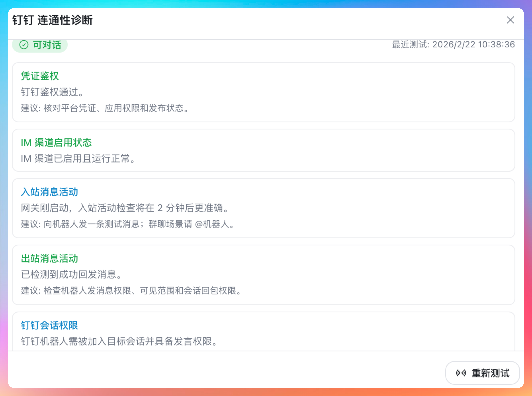This screenshot has height=396, width=532.
Task: Select the 出站消息活动 heading
Action: (x=49, y=259)
